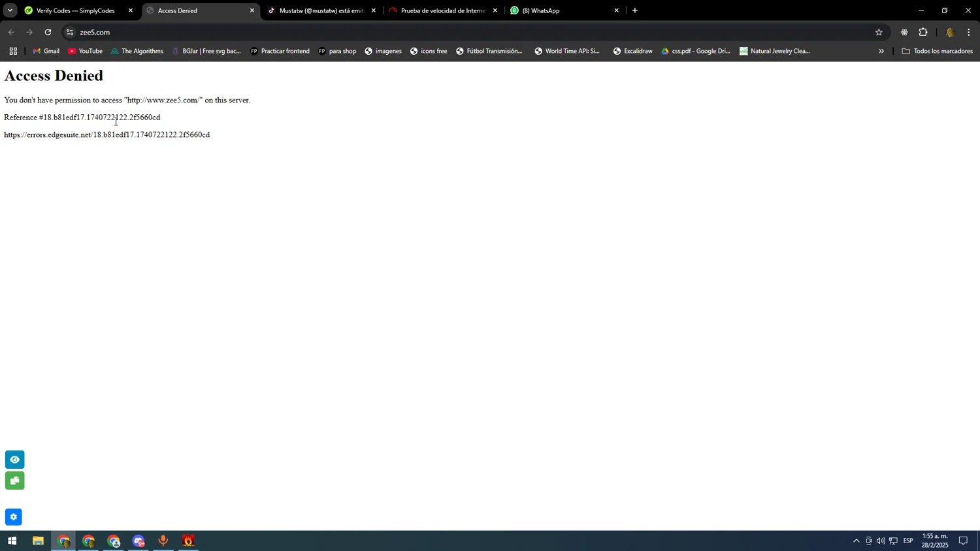Open File Explorer from taskbar
This screenshot has height=551, width=980.
[38, 541]
